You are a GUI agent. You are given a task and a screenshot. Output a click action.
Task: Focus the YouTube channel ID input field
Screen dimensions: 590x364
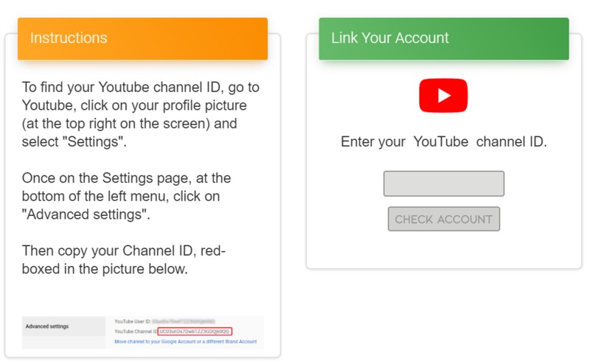[x=444, y=183]
